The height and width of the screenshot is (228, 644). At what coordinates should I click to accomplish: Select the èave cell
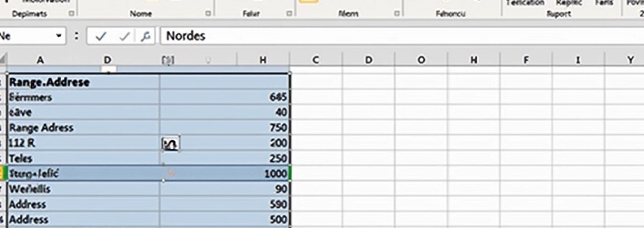tap(84, 112)
